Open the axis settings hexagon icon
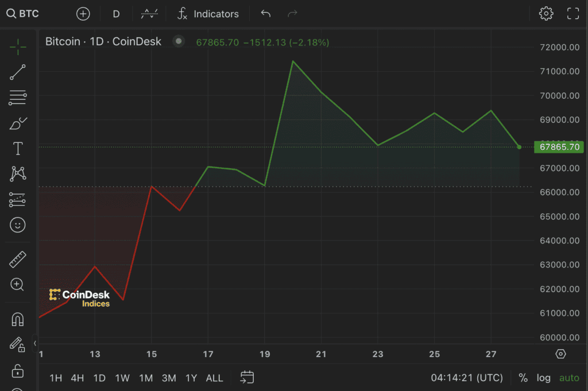The width and height of the screenshot is (588, 391). [x=560, y=354]
